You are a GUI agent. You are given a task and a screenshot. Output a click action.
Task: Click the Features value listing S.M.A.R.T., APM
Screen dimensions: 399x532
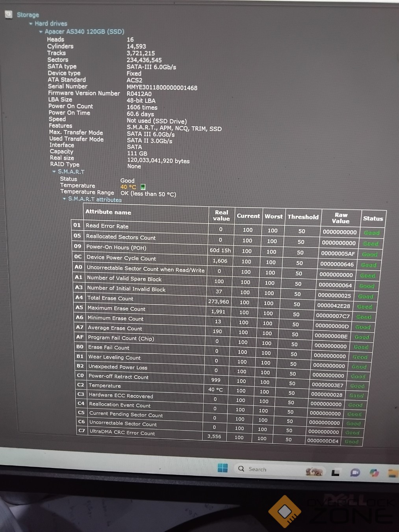[x=174, y=128]
